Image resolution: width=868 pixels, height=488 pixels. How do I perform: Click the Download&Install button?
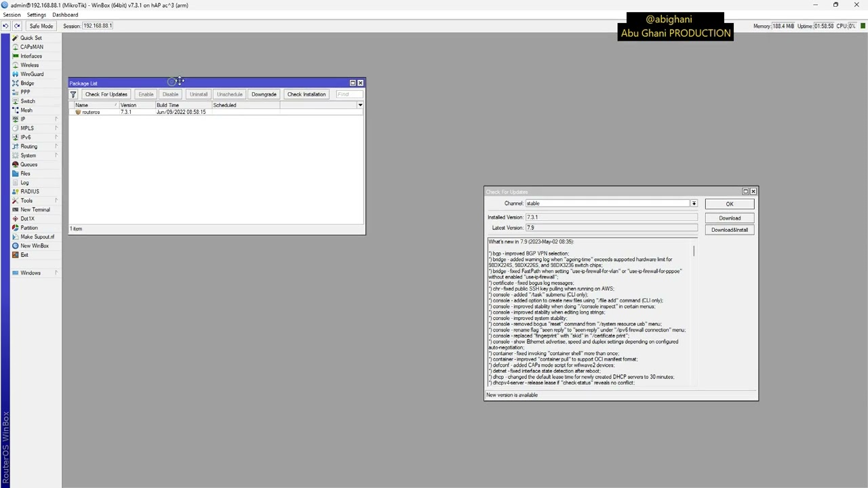(x=730, y=230)
